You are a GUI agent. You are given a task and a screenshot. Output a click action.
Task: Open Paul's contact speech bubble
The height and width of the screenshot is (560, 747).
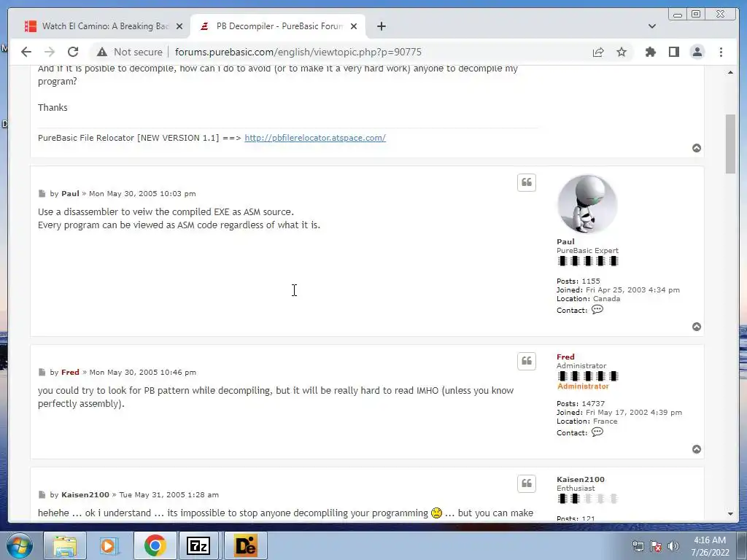(x=597, y=309)
